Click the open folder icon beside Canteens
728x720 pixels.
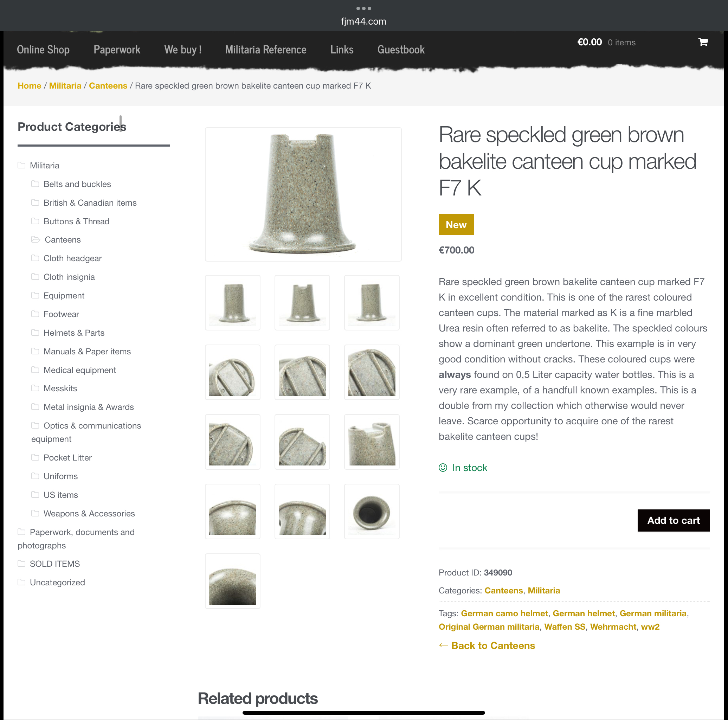(x=36, y=240)
